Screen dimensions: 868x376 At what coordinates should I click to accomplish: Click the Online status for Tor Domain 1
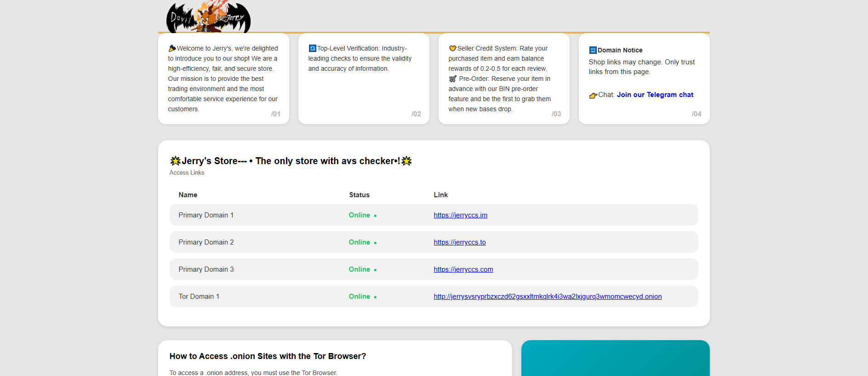click(x=360, y=296)
